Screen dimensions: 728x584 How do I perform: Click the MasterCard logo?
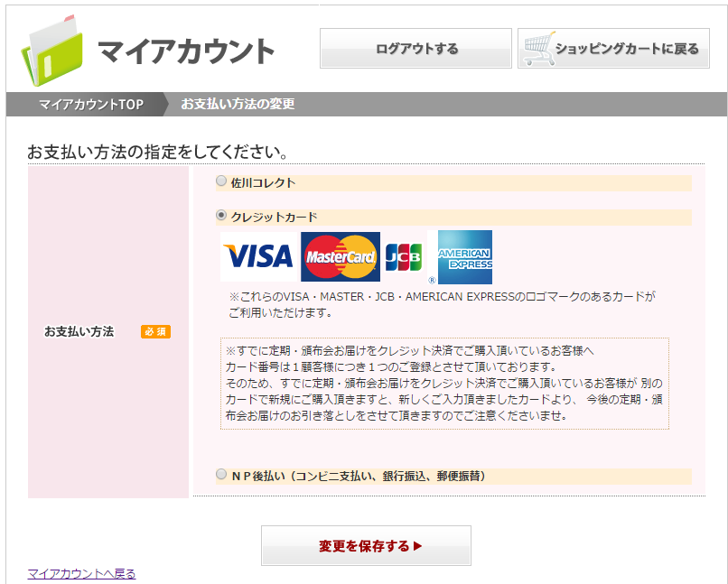[341, 256]
